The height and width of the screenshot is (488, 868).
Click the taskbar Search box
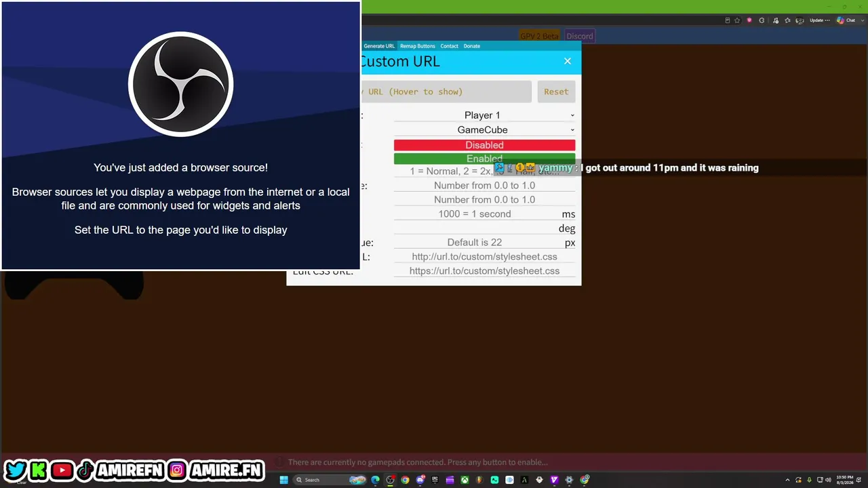330,480
